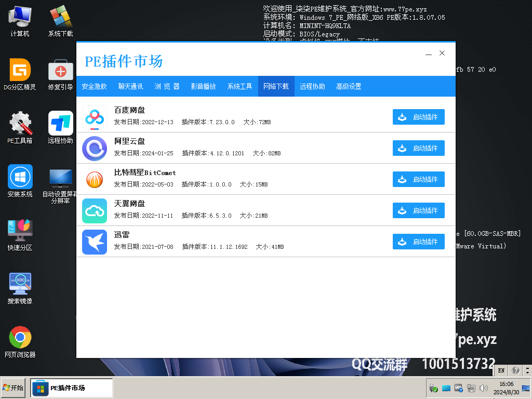Click the 大小:72MB text
Screen dimensions: 532x399
(257, 122)
